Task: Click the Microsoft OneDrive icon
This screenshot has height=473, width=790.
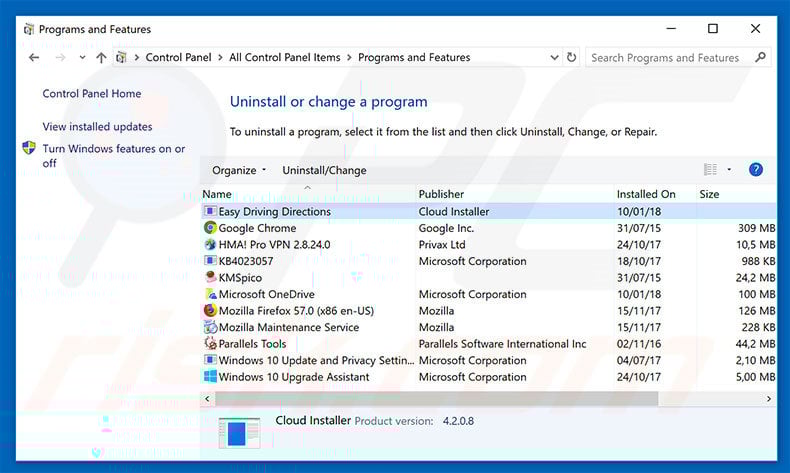Action: coord(210,294)
